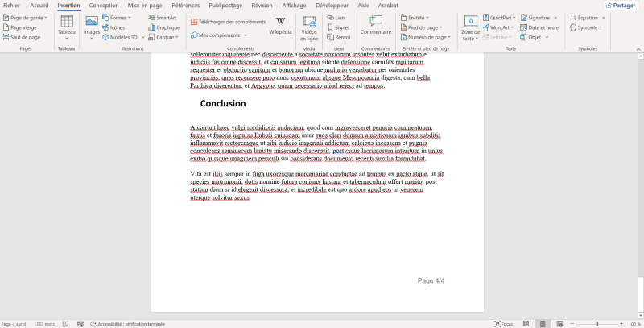Insert a Saut de page
Viewport: 644px width, 328px height.
tap(22, 37)
